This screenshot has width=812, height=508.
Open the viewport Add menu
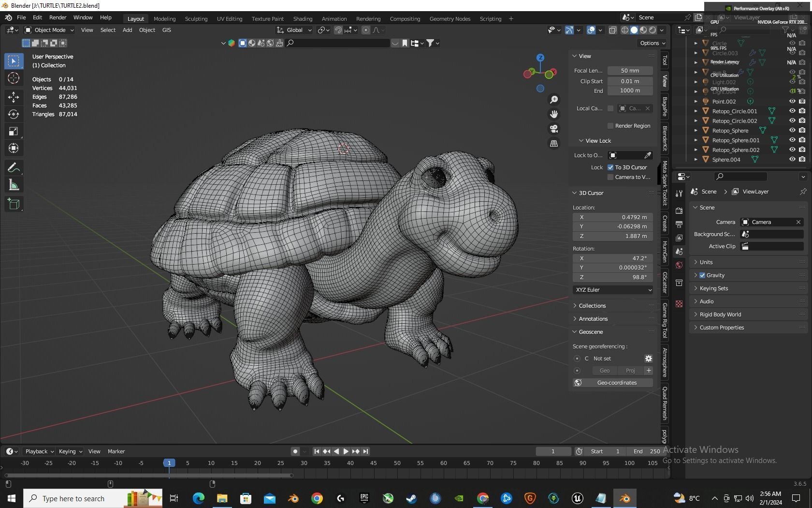[127, 30]
